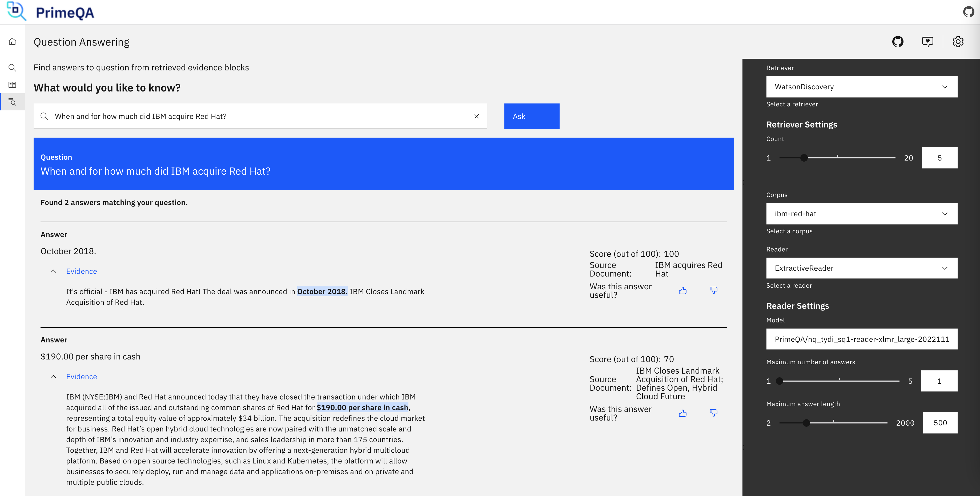Give thumbs down to $190.00 per share answer

(x=714, y=413)
